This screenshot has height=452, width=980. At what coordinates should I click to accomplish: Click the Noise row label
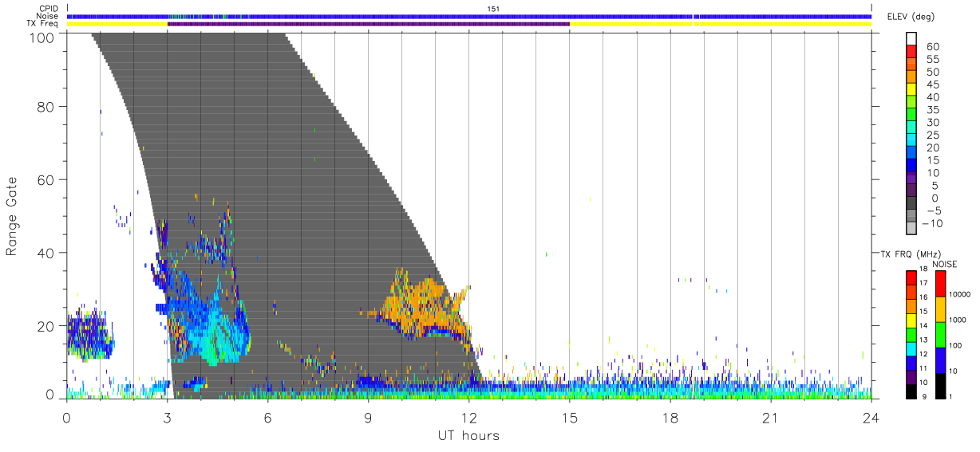48,16
